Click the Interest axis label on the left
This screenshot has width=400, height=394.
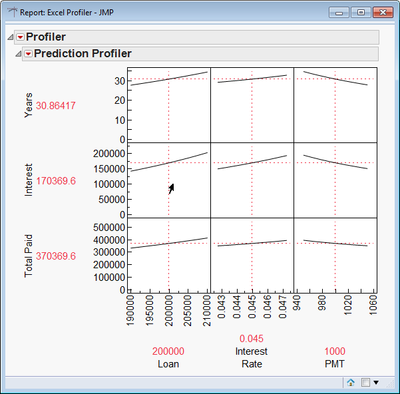(28, 180)
